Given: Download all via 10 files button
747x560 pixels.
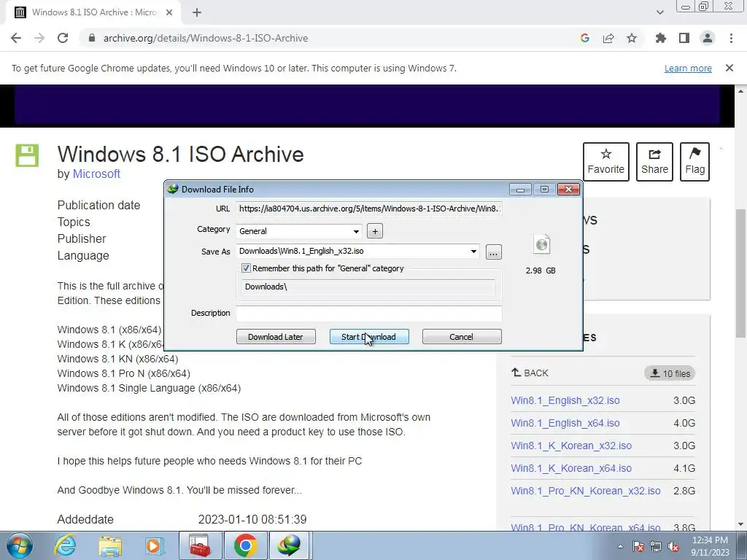Looking at the screenshot, I should click(x=670, y=373).
